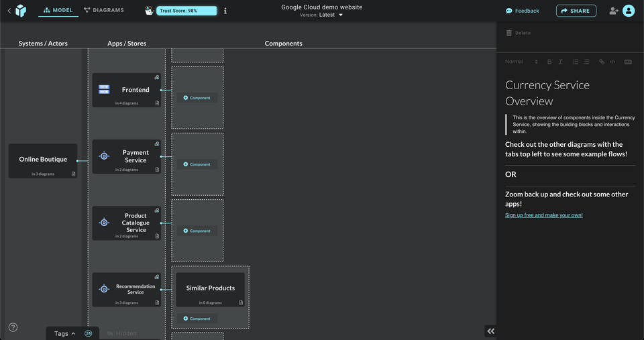Open the help question mark icon

(13, 327)
